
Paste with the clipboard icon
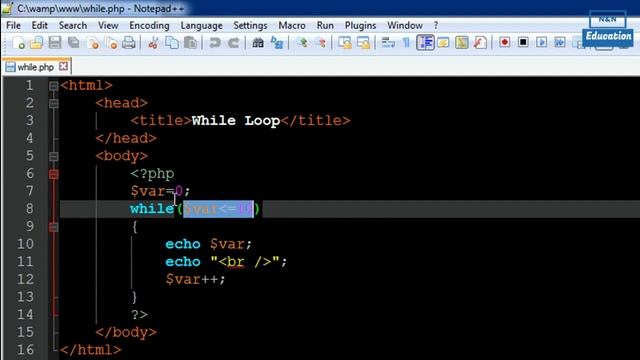pos(190,42)
